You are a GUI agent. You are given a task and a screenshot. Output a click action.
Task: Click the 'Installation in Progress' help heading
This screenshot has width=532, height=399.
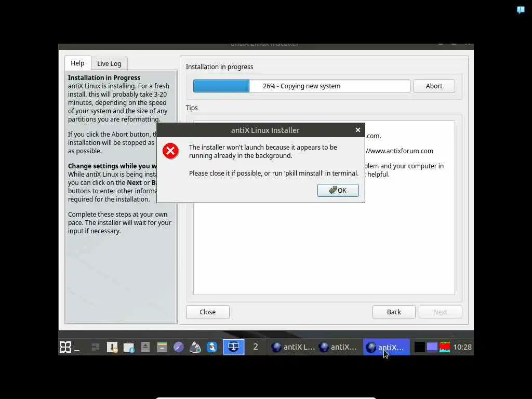104,78
